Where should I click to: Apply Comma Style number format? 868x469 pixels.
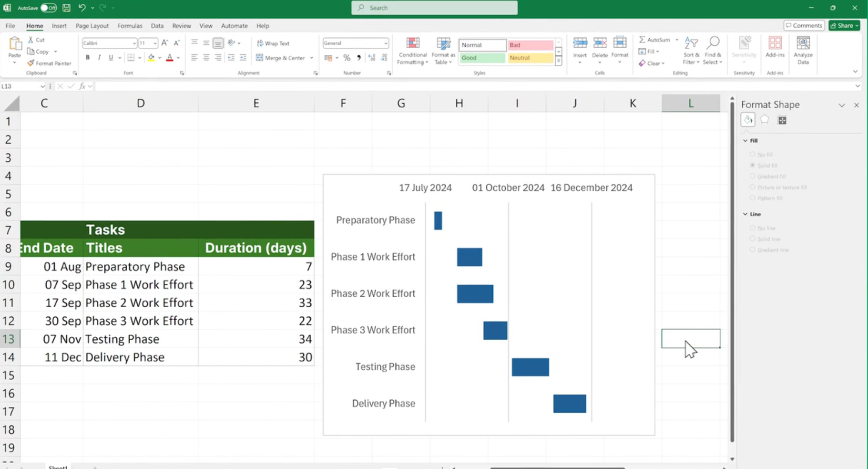click(x=358, y=58)
